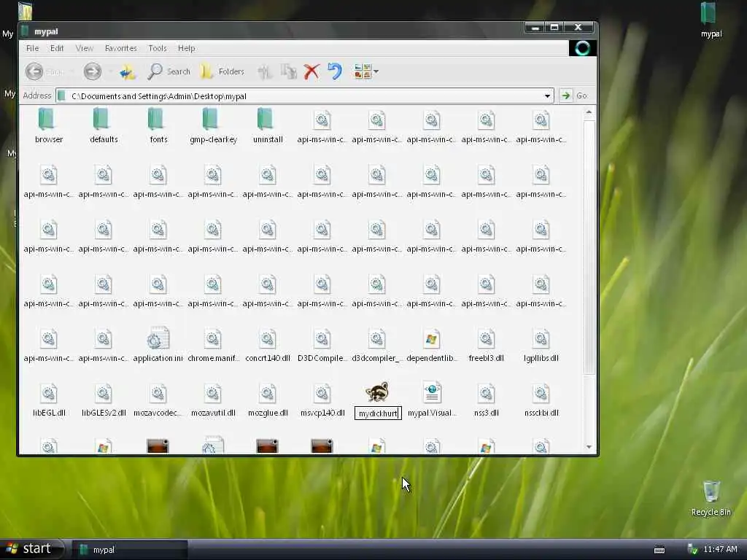Image resolution: width=747 pixels, height=560 pixels.
Task: Select the mozavutil.dll file
Action: [213, 400]
